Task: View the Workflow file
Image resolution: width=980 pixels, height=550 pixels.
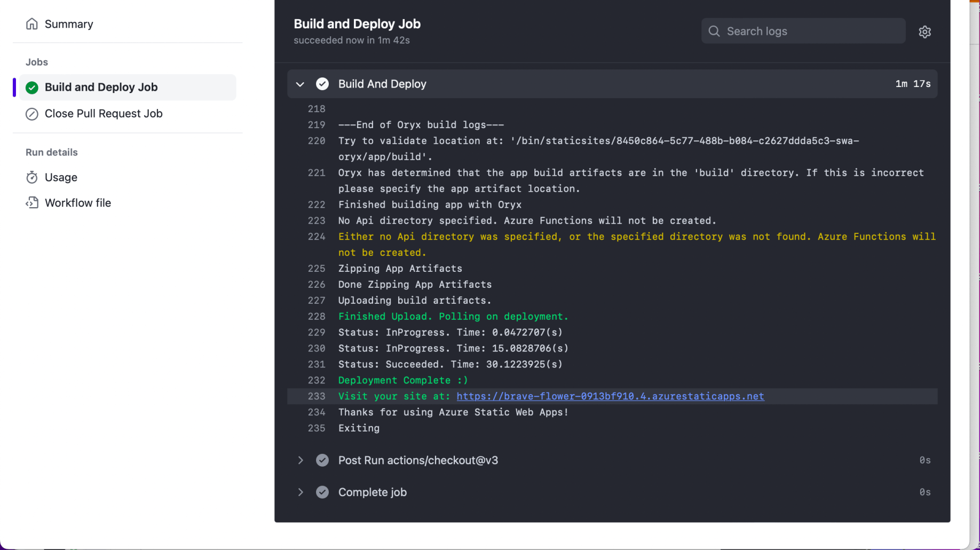Action: [x=78, y=203]
